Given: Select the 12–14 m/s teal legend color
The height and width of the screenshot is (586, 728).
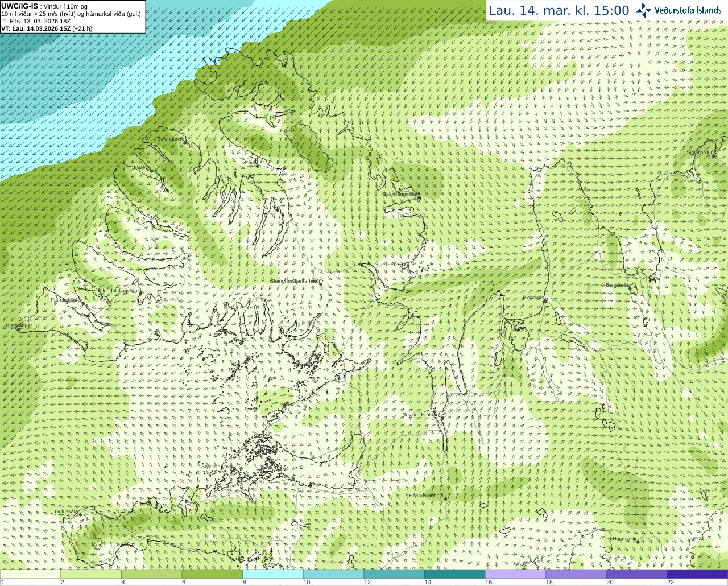Looking at the screenshot, I should 394,574.
